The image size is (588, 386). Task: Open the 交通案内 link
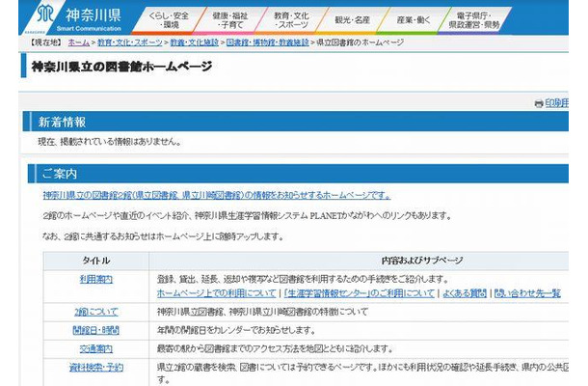coord(96,348)
